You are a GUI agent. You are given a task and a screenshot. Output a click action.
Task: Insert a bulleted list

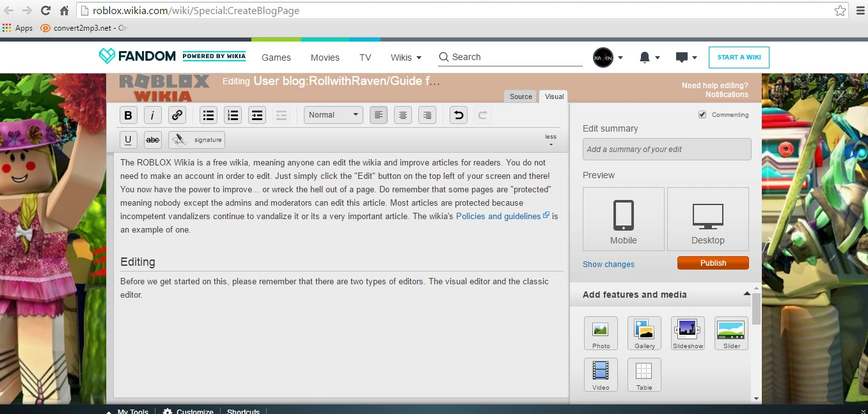[x=209, y=115]
